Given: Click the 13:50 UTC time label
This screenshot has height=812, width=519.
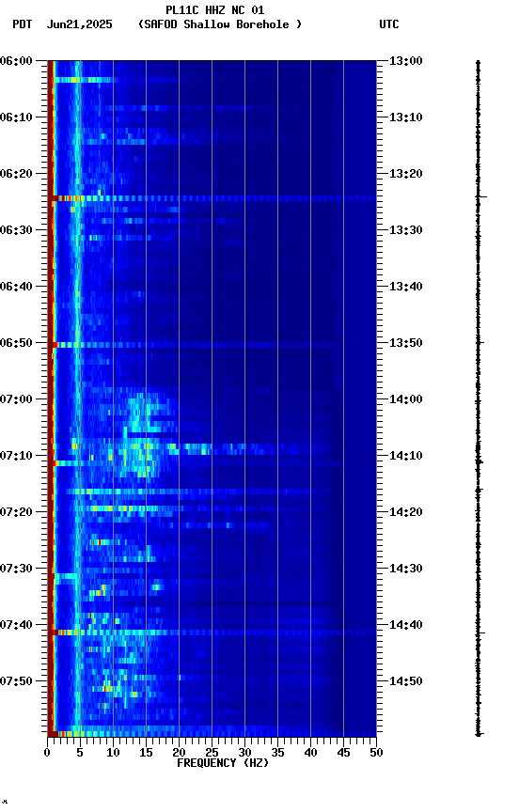Looking at the screenshot, I should (x=406, y=343).
